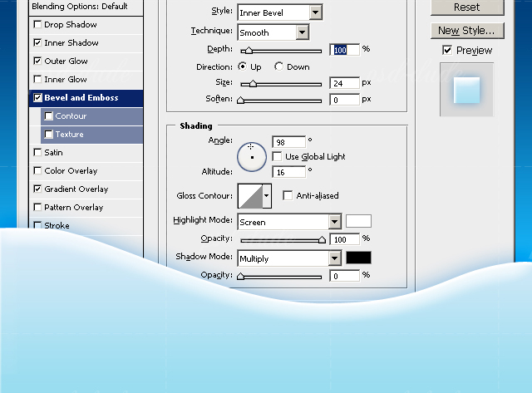This screenshot has width=532, height=393.
Task: Click the New Style... button
Action: click(467, 31)
